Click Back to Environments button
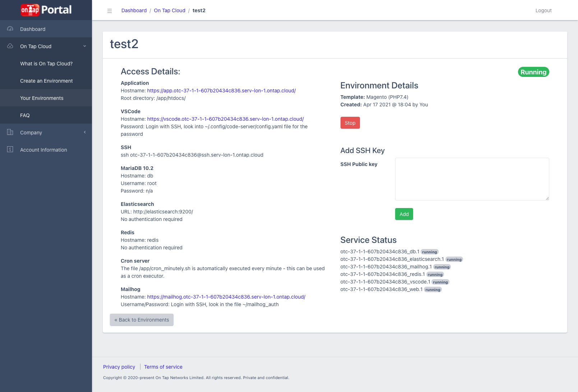The height and width of the screenshot is (392, 578). pos(142,320)
